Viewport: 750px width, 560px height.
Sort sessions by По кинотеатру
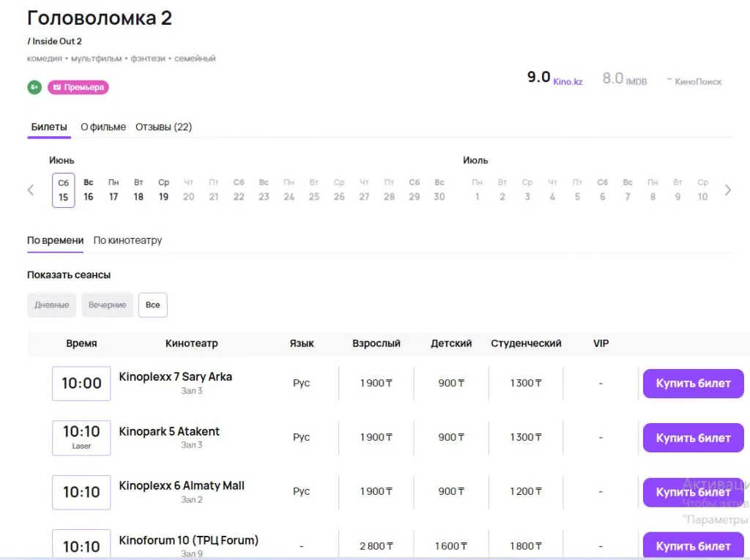[x=127, y=240]
